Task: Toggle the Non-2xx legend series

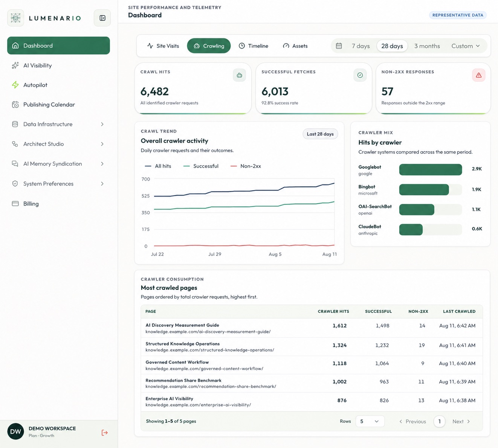Action: click(x=246, y=166)
